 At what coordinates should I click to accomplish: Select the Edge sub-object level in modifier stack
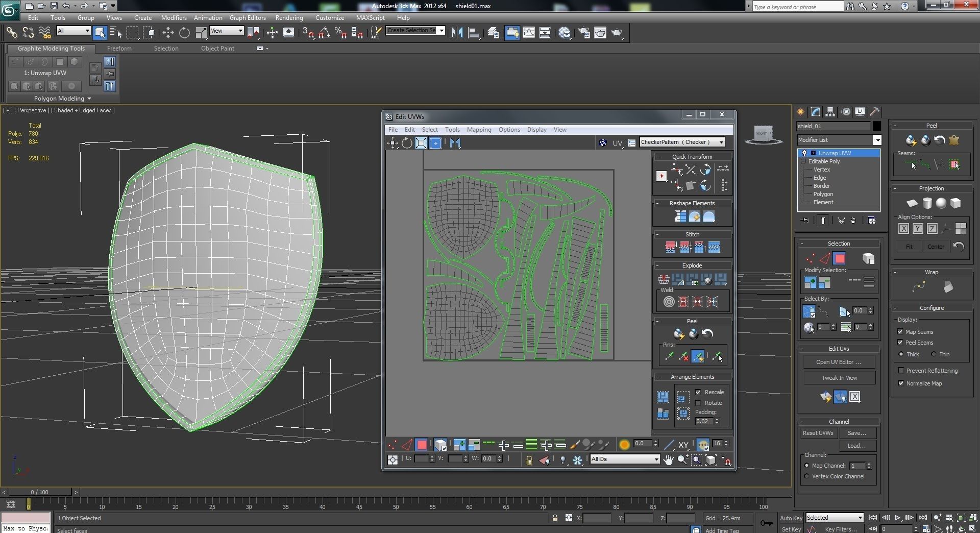(820, 178)
